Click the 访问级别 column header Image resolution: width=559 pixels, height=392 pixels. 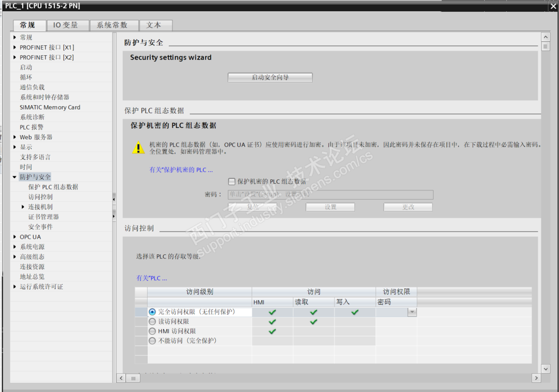(200, 292)
